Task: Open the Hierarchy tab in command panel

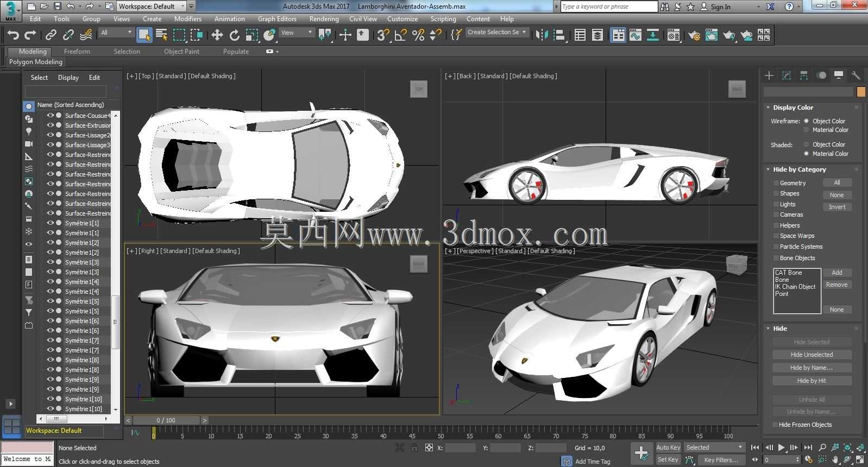Action: [x=804, y=75]
